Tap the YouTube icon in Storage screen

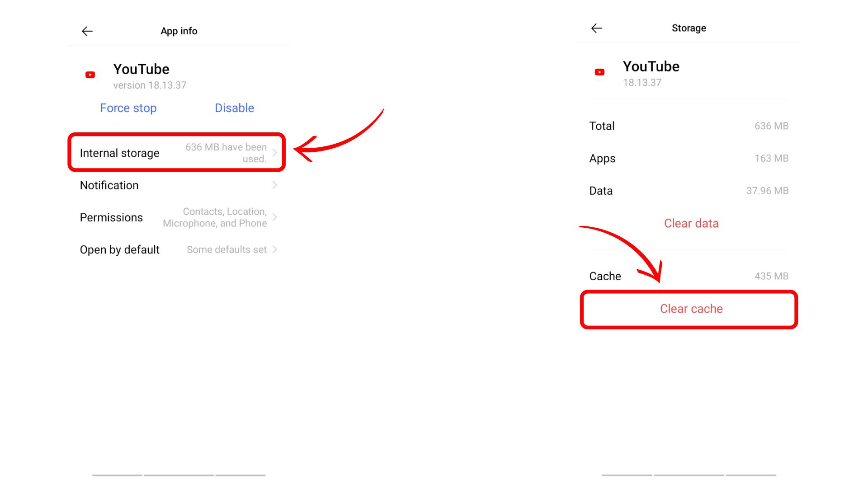[x=599, y=72]
